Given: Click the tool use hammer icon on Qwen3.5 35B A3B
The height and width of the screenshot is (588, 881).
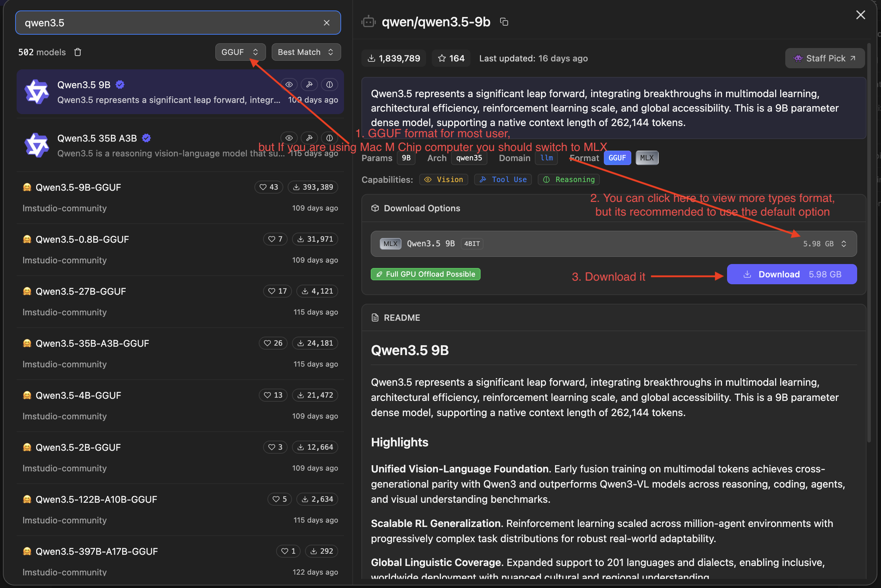Looking at the screenshot, I should click(309, 138).
